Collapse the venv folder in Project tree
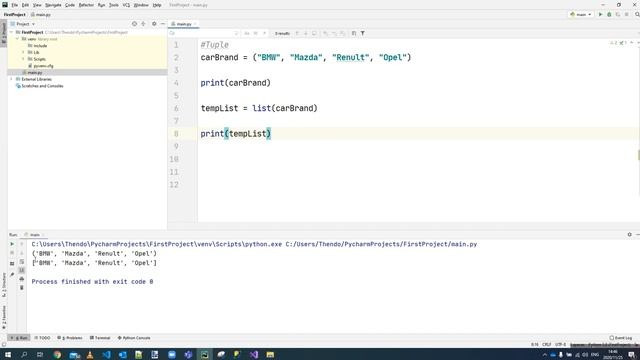This screenshot has height=360, width=640. point(18,39)
